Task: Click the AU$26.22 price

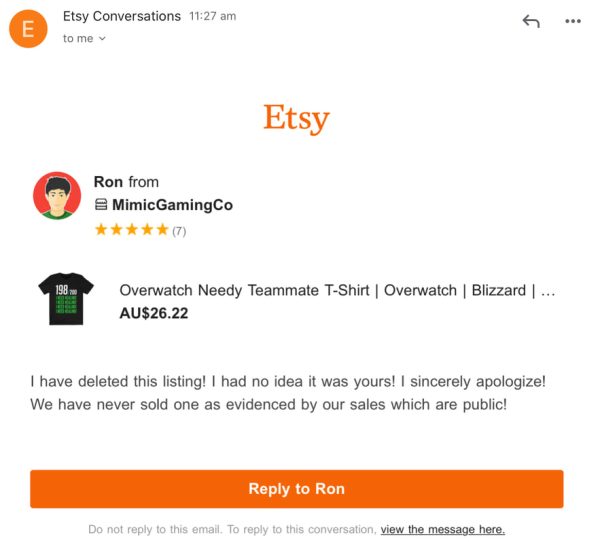Action: (x=154, y=313)
